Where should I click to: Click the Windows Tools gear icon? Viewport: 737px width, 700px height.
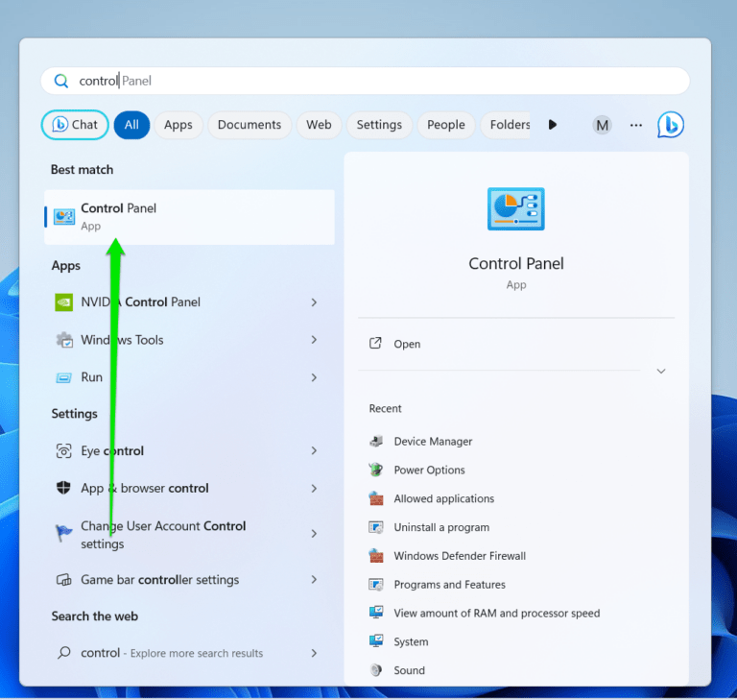64,340
